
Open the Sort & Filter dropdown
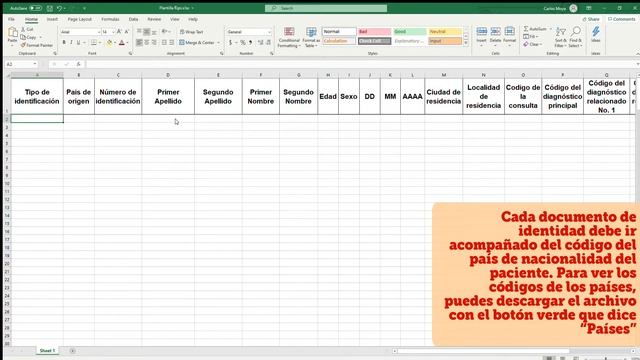[561, 37]
